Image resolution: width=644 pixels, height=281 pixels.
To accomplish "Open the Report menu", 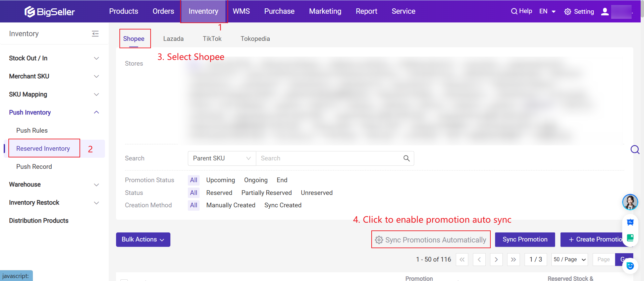I will tap(366, 11).
